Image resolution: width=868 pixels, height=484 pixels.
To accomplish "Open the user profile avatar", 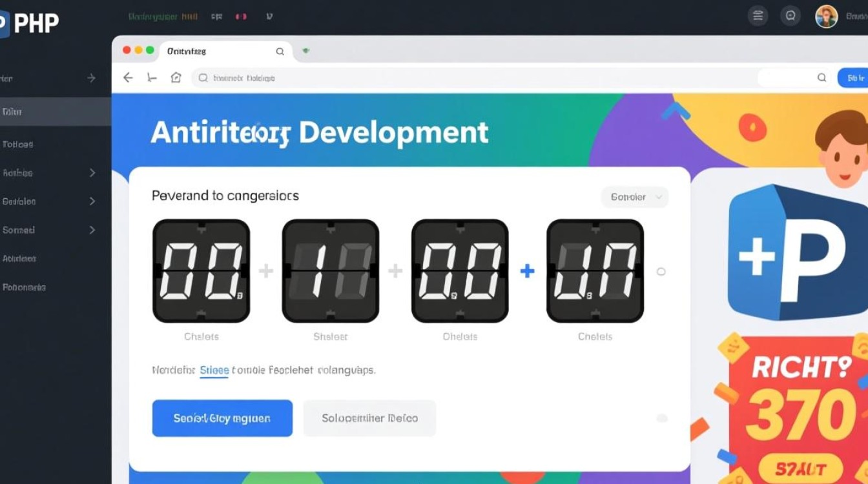I will (826, 16).
